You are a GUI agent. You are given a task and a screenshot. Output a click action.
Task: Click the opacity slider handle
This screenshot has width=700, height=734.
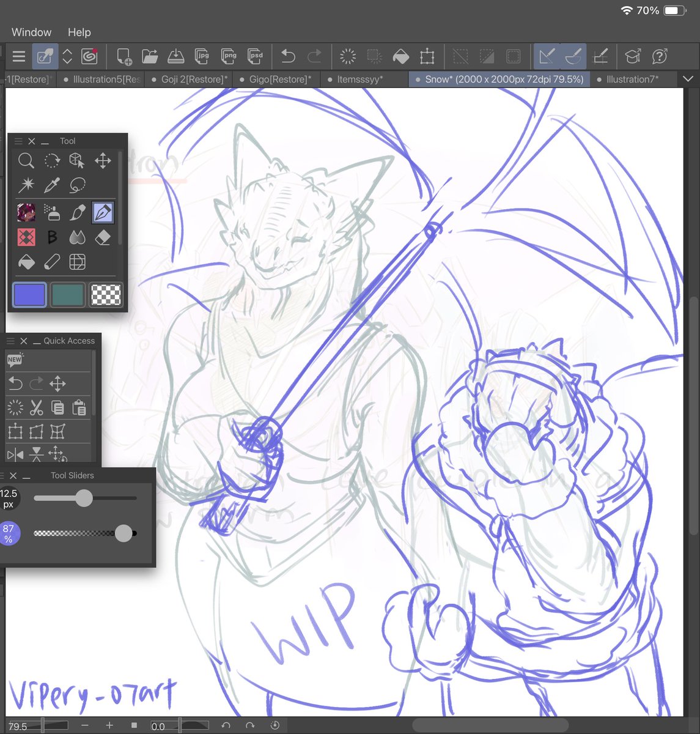click(x=123, y=533)
